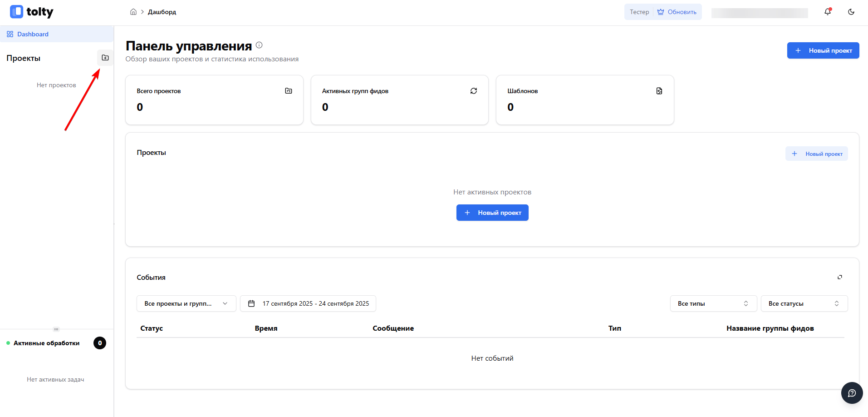Add a new project folder in sidebar

(x=105, y=58)
